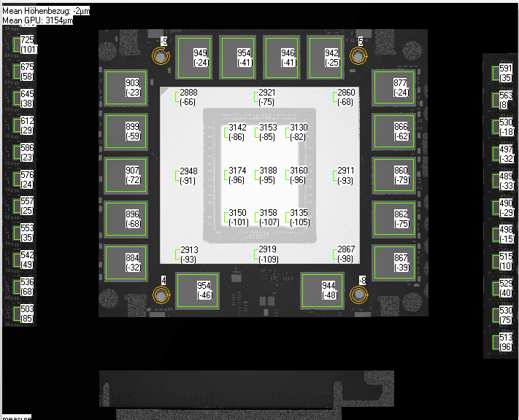Click the GPU die value 3150 (-101)
Image resolution: width=519 pixels, height=420 pixels.
238,217
